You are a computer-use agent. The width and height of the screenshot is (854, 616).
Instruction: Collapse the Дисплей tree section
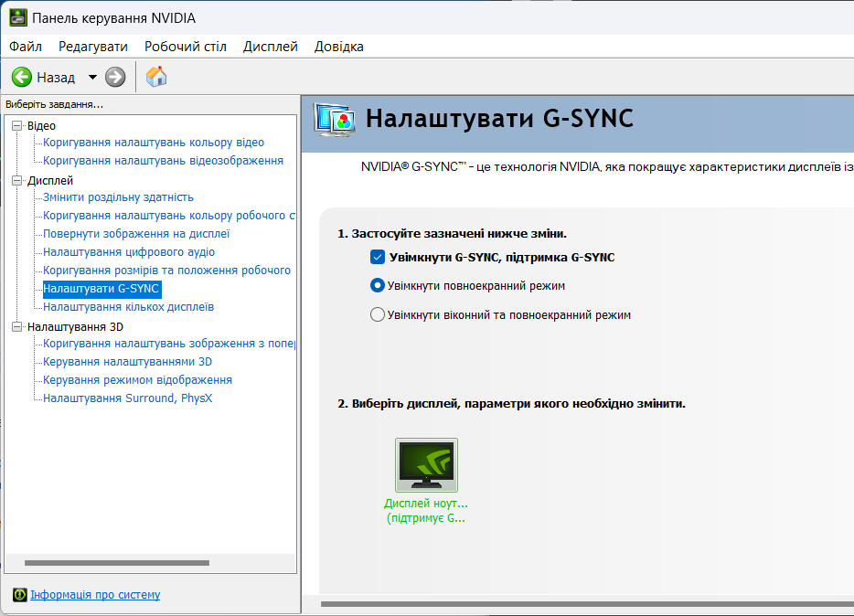[16, 181]
